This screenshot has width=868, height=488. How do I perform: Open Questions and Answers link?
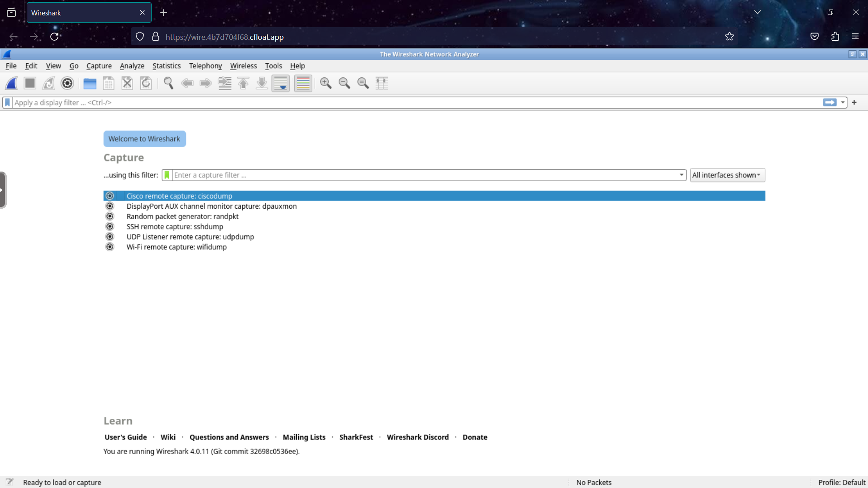[229, 437]
